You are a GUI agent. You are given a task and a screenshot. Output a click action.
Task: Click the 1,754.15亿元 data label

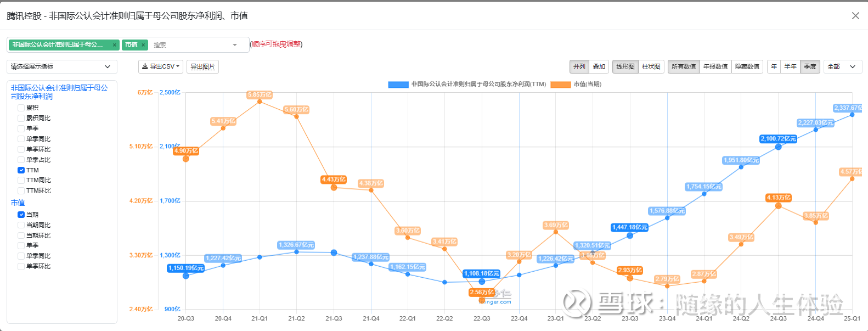[704, 187]
